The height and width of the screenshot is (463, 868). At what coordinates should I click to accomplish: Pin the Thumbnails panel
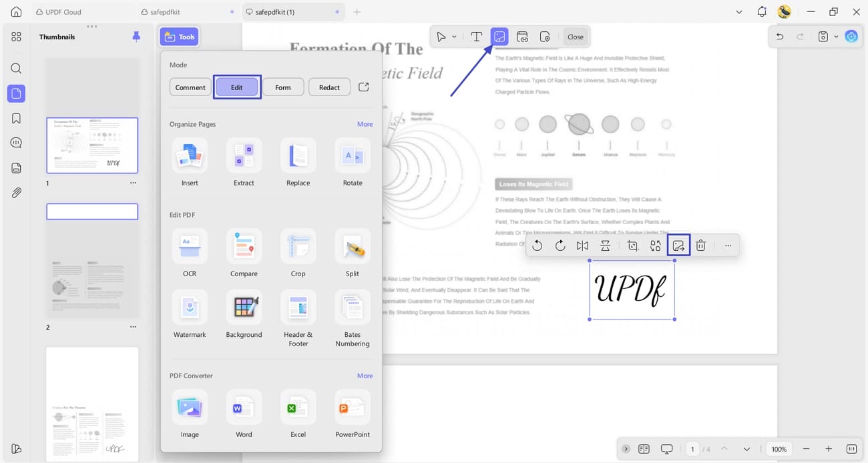coord(136,37)
